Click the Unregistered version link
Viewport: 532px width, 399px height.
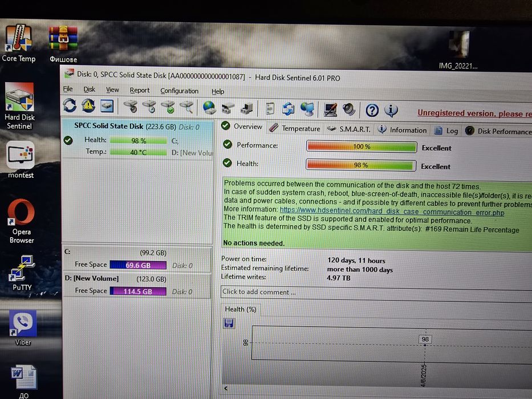click(x=474, y=113)
